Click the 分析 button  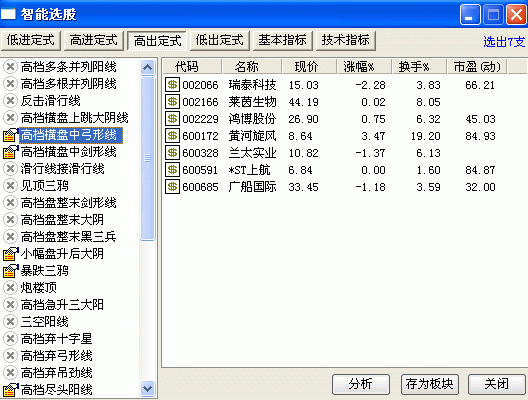click(361, 384)
